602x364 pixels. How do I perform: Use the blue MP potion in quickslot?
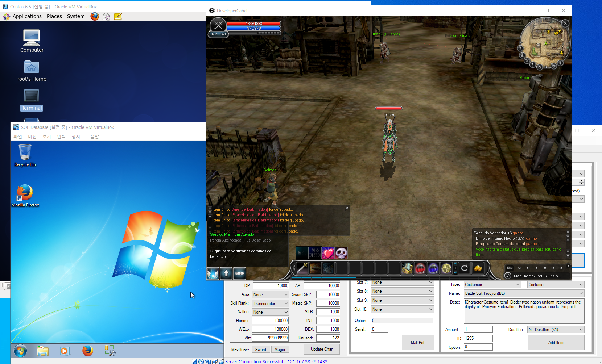[433, 268]
